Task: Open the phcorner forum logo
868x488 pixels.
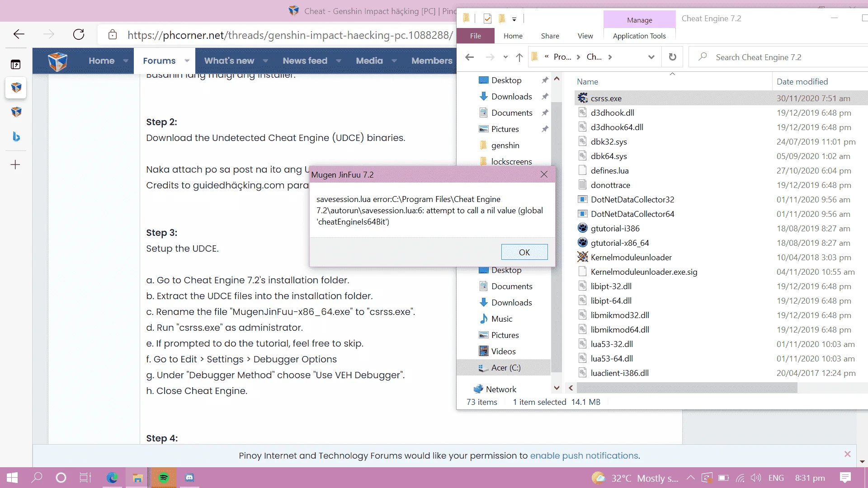Action: pyautogui.click(x=58, y=61)
